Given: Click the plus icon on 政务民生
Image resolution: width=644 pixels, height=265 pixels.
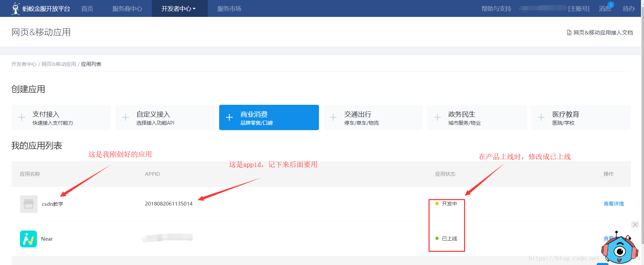Looking at the screenshot, I should pyautogui.click(x=437, y=117).
